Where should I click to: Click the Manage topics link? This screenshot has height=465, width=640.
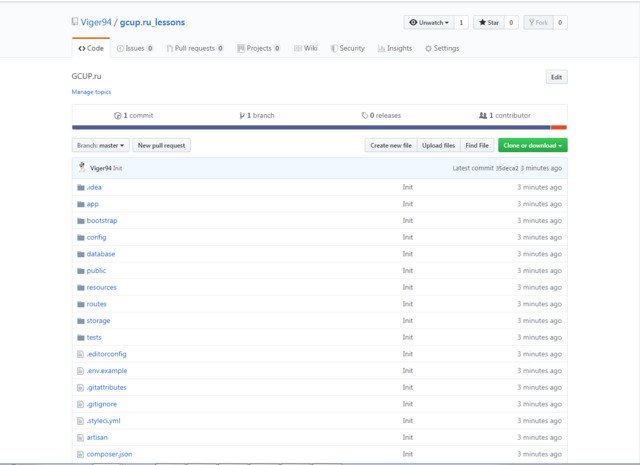pos(91,92)
